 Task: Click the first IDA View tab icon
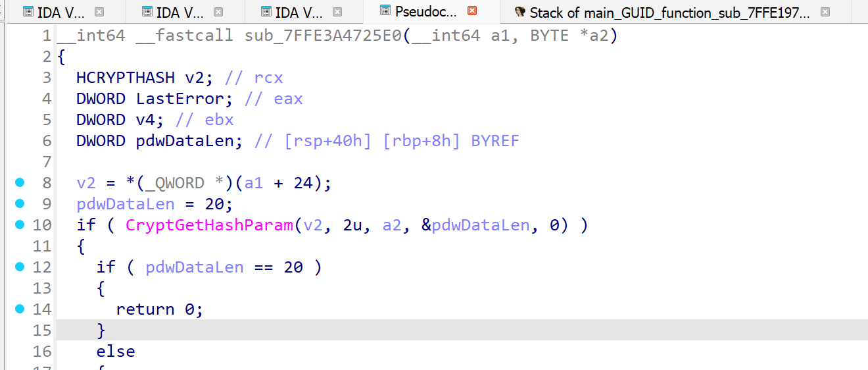(28, 12)
